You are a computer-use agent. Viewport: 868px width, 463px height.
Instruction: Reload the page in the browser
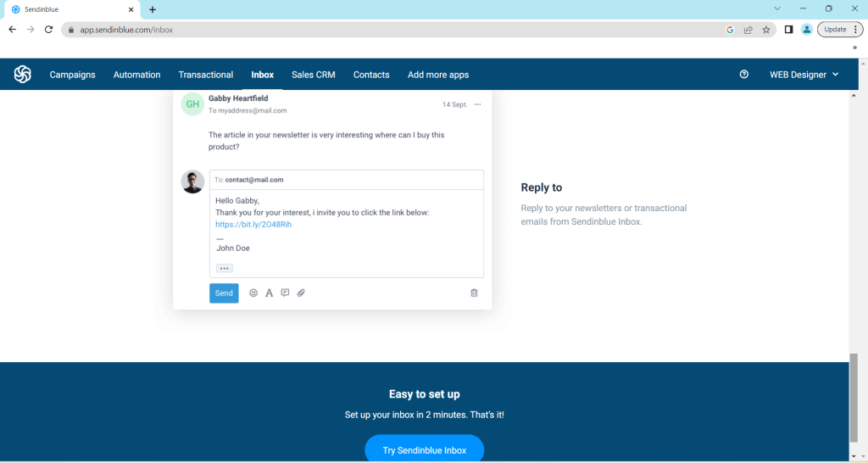(49, 29)
